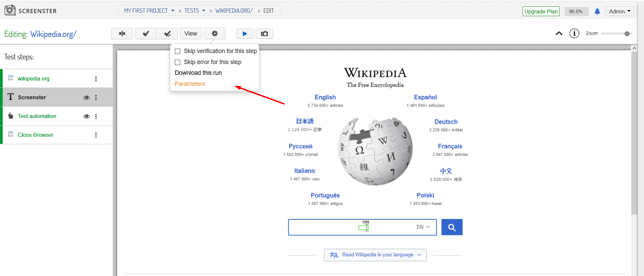The height and width of the screenshot is (276, 644).
Task: Open the English Wikipedia link
Action: [325, 97]
